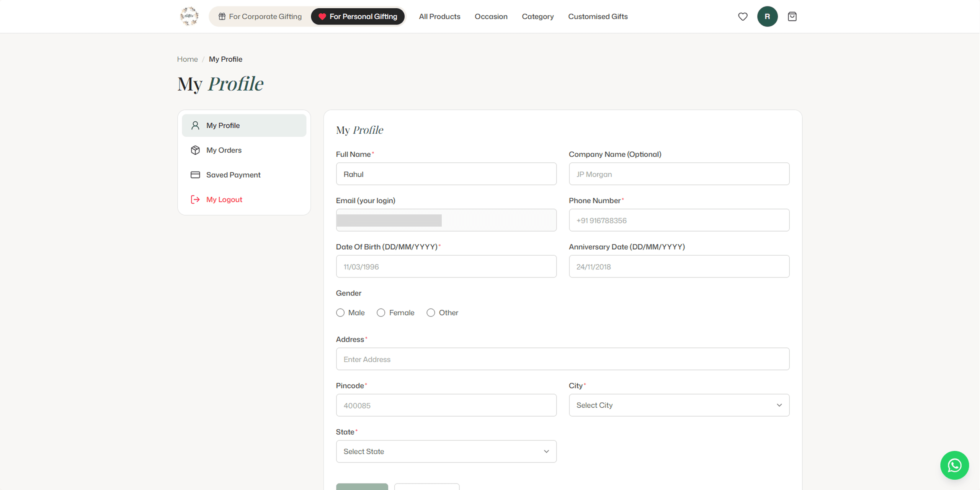
Task: Select My Profile sidebar tab
Action: pyautogui.click(x=244, y=126)
